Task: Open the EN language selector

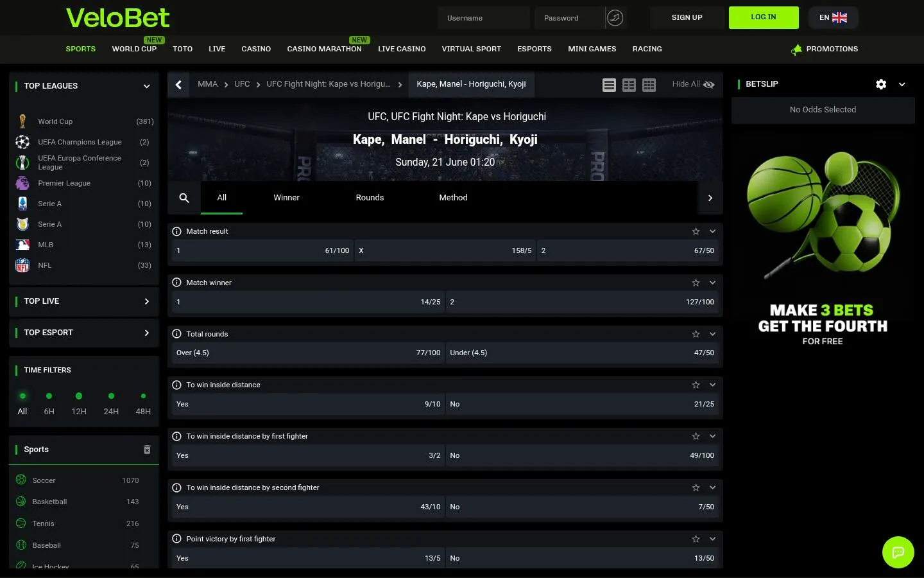Action: click(833, 17)
